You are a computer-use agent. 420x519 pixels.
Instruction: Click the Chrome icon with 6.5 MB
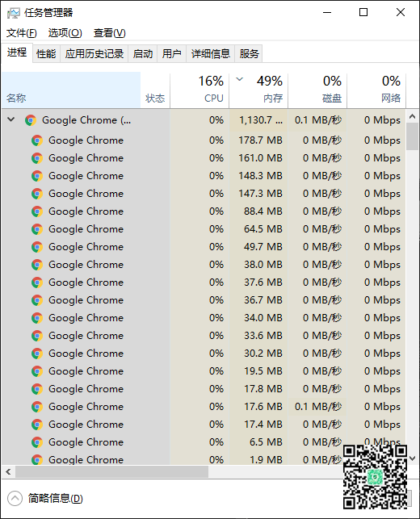[37, 442]
